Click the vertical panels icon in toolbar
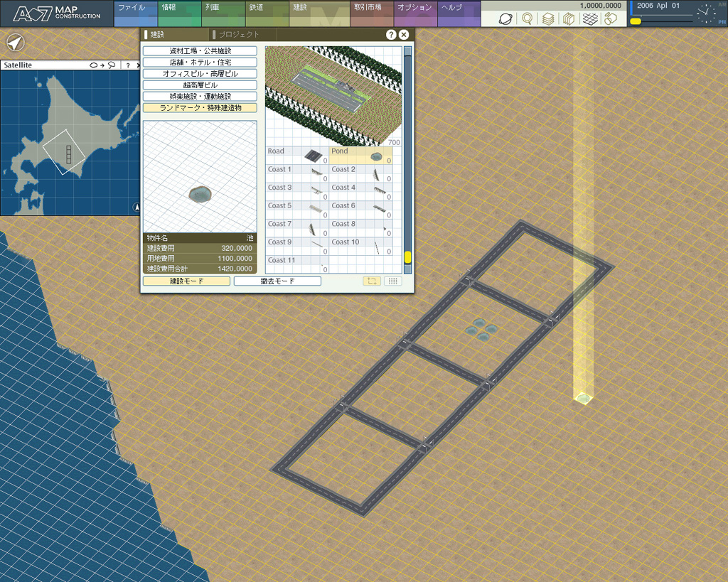728x582 pixels. [x=569, y=18]
